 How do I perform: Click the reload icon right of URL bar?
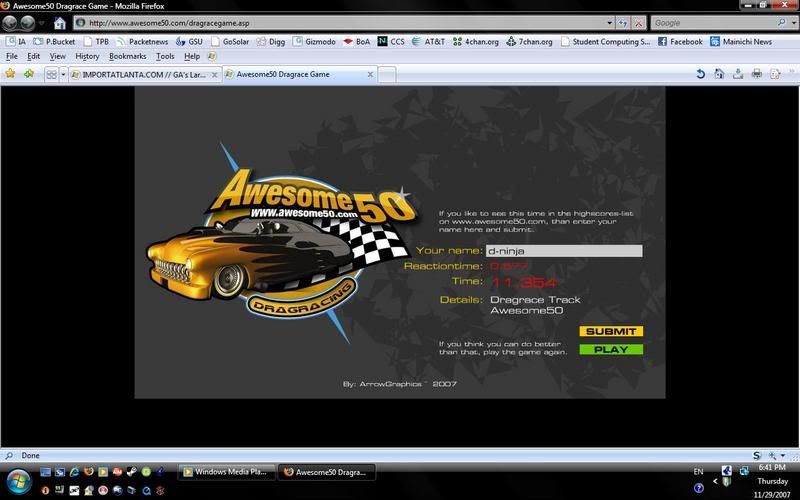pyautogui.click(x=623, y=23)
